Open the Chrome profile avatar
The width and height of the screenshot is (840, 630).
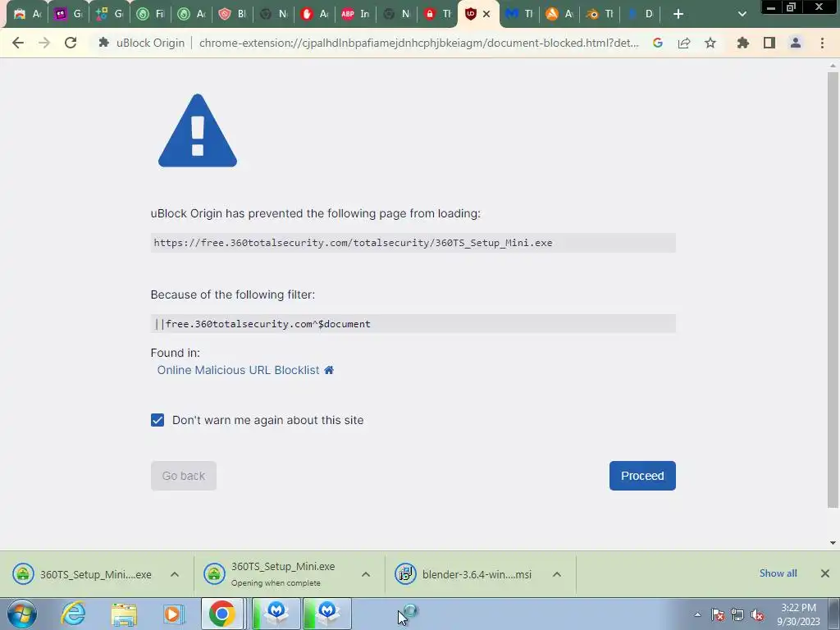796,43
